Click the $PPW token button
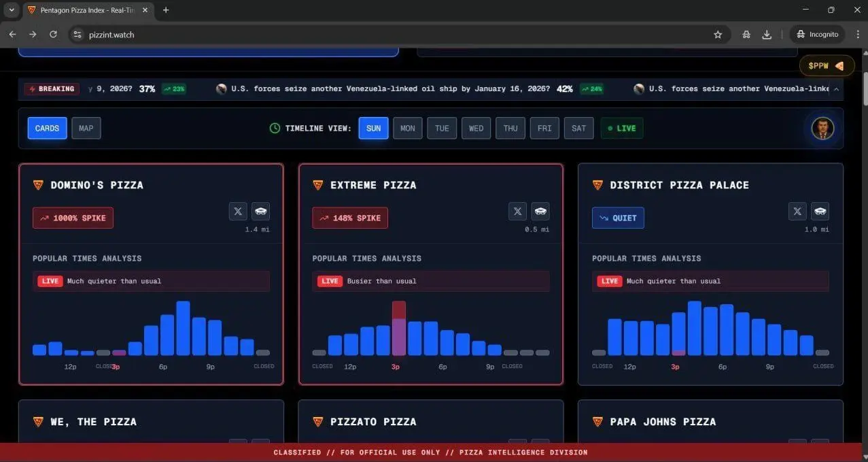Image resolution: width=868 pixels, height=462 pixels. pyautogui.click(x=827, y=66)
